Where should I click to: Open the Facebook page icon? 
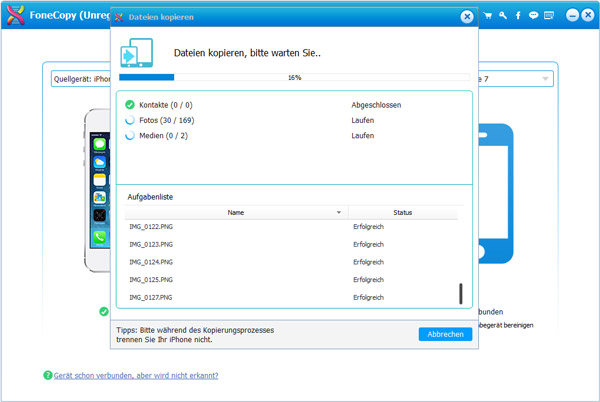pyautogui.click(x=519, y=16)
